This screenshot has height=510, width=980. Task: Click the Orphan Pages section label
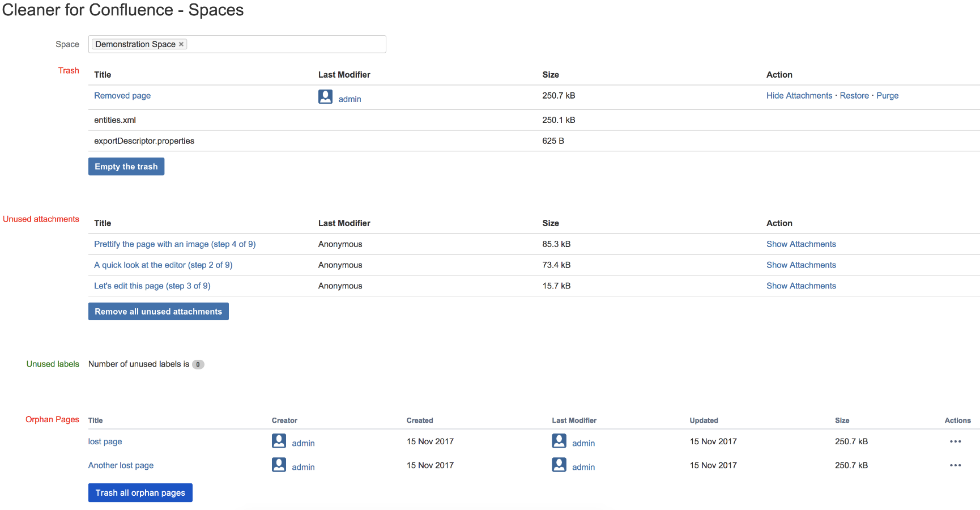coord(52,419)
